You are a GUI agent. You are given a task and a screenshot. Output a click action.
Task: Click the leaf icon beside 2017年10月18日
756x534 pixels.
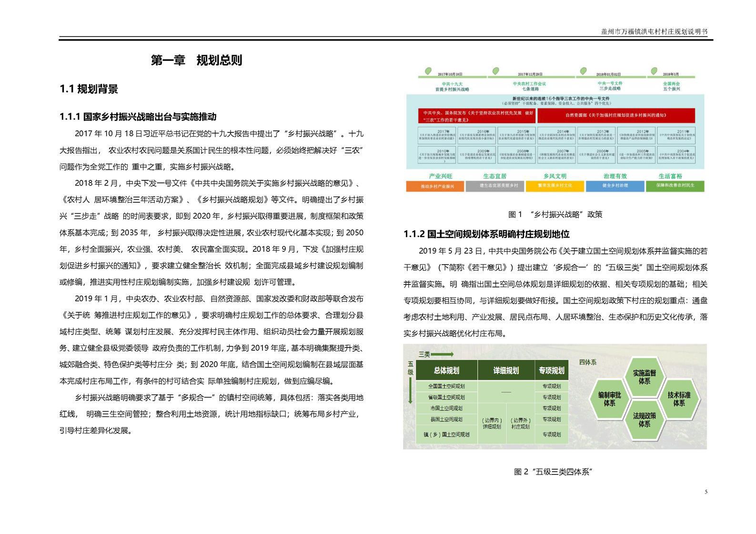pos(428,70)
